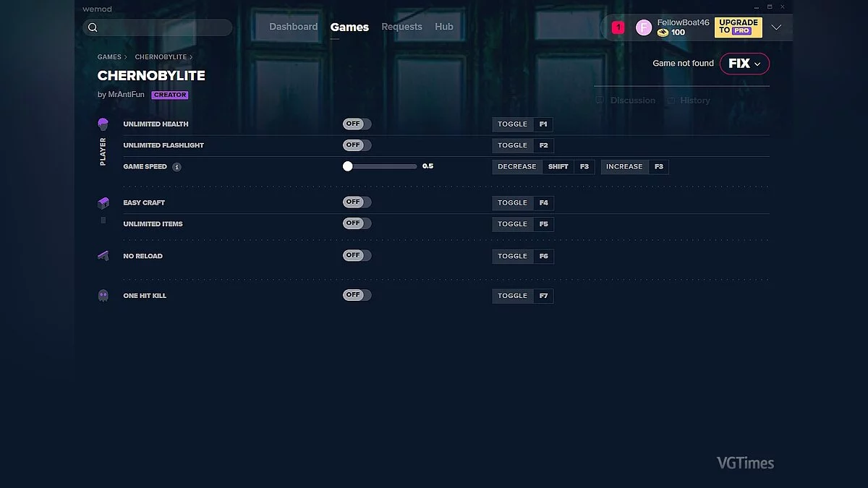
Task: Click the Game Speed info icon
Action: [176, 167]
